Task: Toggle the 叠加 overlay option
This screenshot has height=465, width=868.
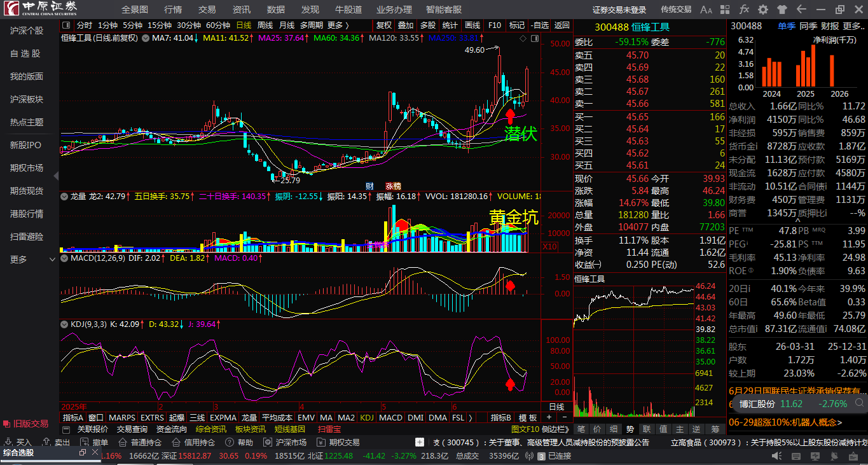Action: [405, 25]
